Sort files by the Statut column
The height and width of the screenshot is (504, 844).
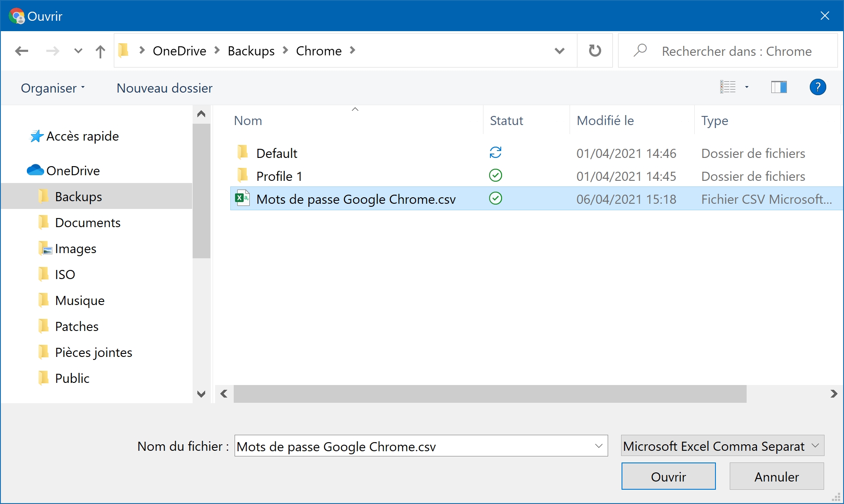coord(506,121)
